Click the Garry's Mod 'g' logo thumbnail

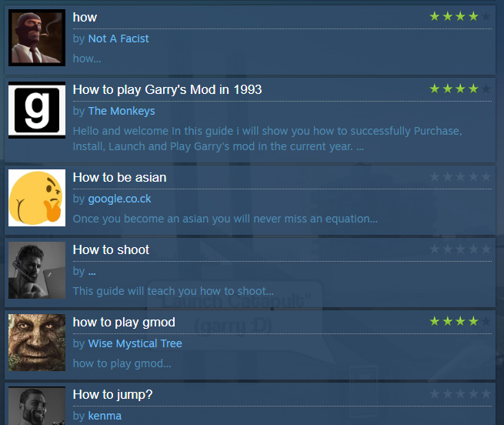tap(37, 110)
